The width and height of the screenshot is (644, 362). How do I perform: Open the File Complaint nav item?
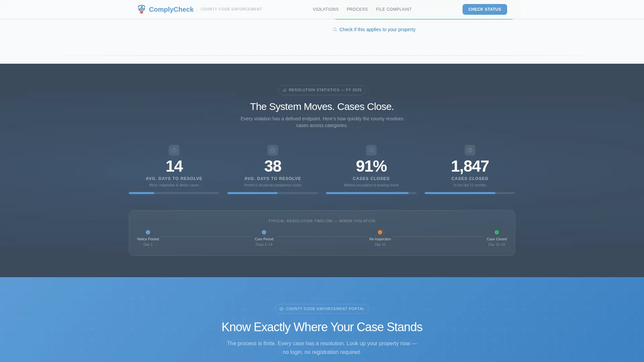[x=394, y=9]
